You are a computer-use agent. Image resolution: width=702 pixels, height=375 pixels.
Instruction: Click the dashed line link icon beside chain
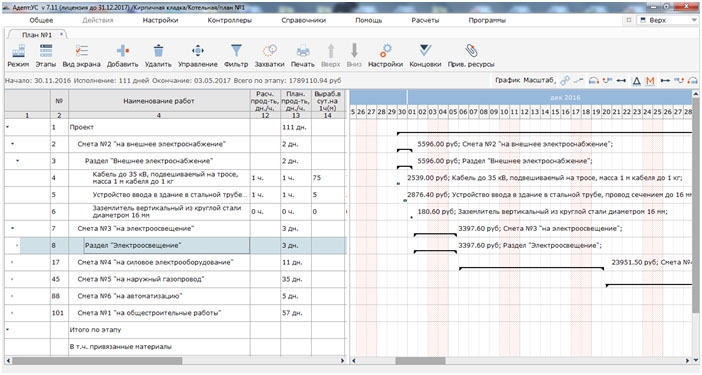tap(579, 81)
